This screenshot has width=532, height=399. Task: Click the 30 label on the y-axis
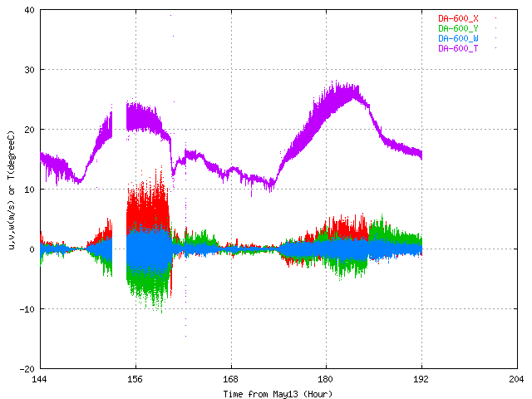27,70
